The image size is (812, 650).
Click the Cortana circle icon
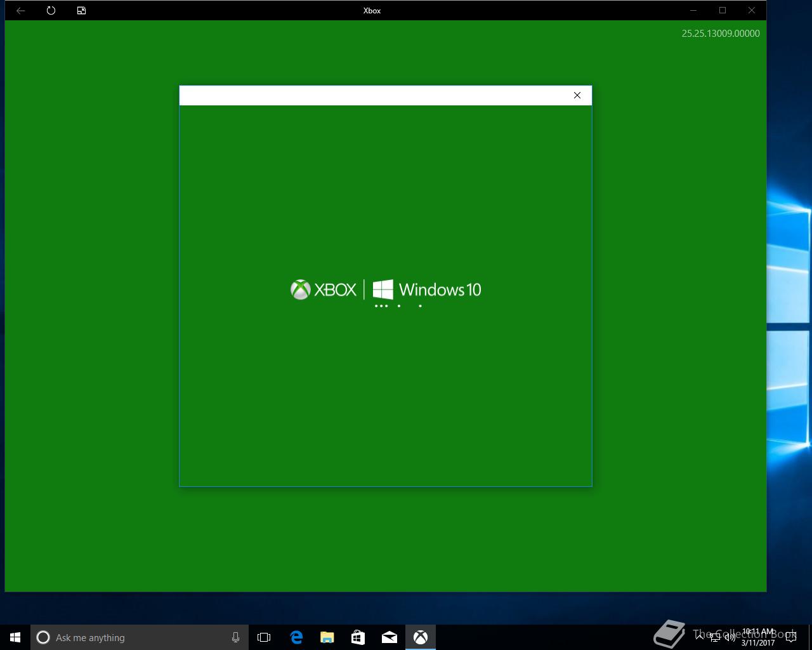(43, 637)
